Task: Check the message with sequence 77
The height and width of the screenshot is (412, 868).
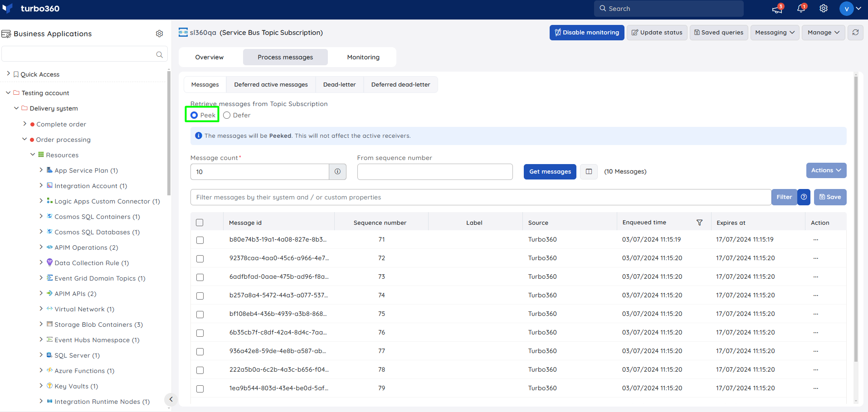Action: [x=200, y=352]
